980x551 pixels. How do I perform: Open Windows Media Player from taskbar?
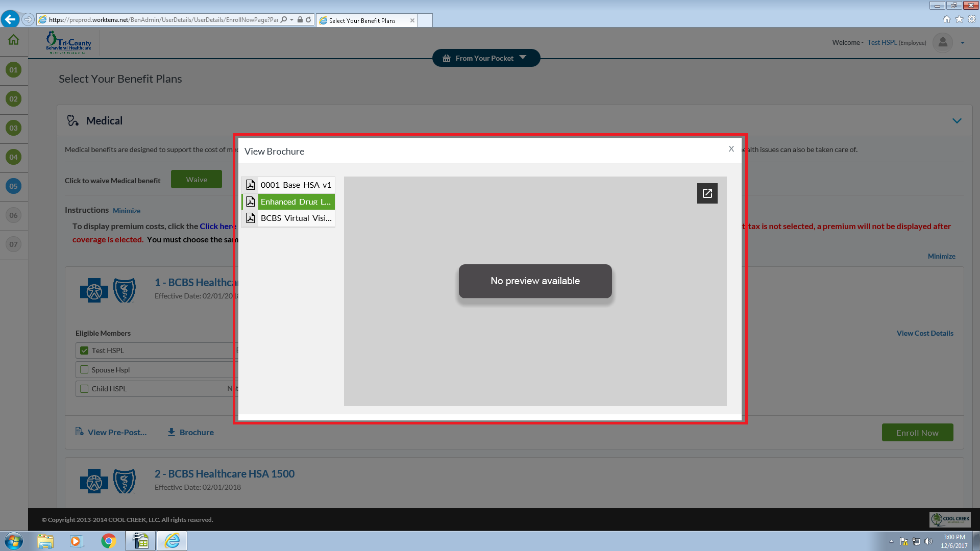click(x=76, y=541)
